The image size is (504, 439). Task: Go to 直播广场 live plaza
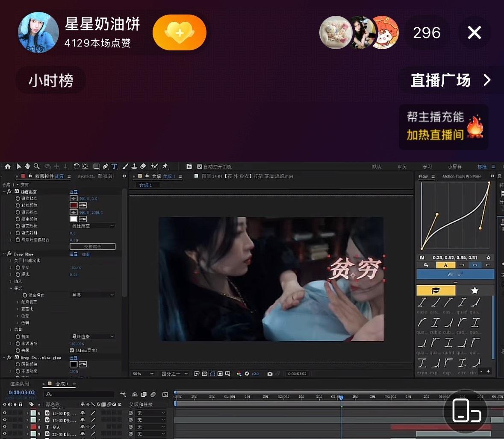click(x=451, y=80)
